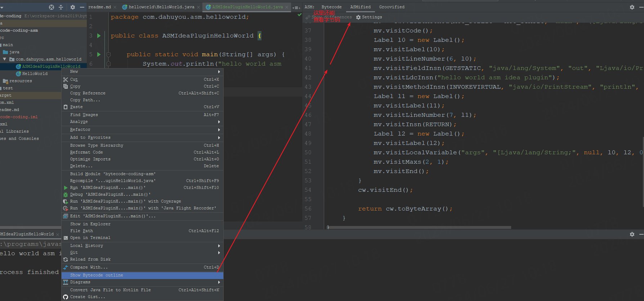Click run gutter arrow beside class declaration
The height and width of the screenshot is (301, 644).
click(99, 36)
